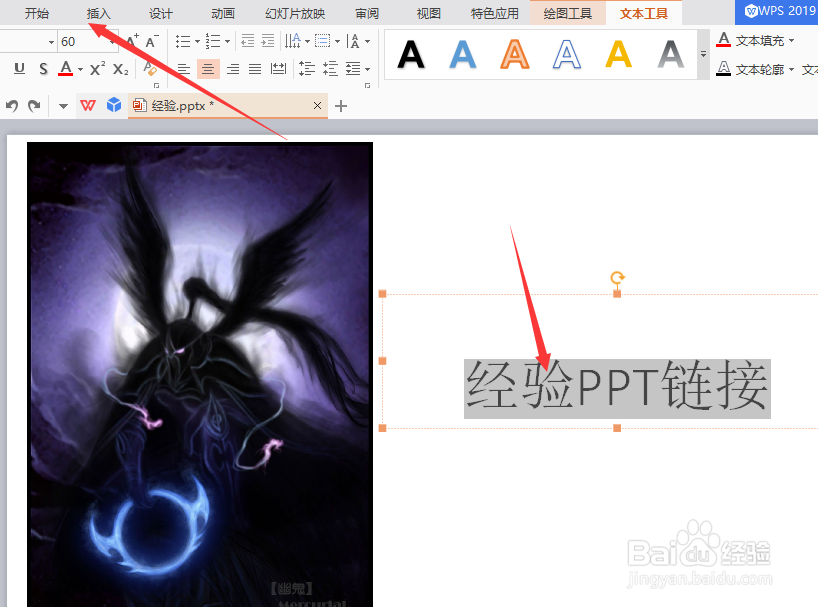The width and height of the screenshot is (818, 607).
Task: Adjust paragraph spacing before/after
Action: click(330, 68)
